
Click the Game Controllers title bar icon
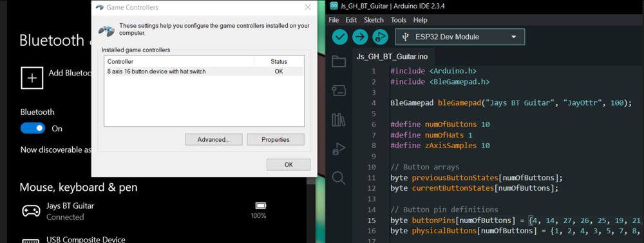[99, 7]
